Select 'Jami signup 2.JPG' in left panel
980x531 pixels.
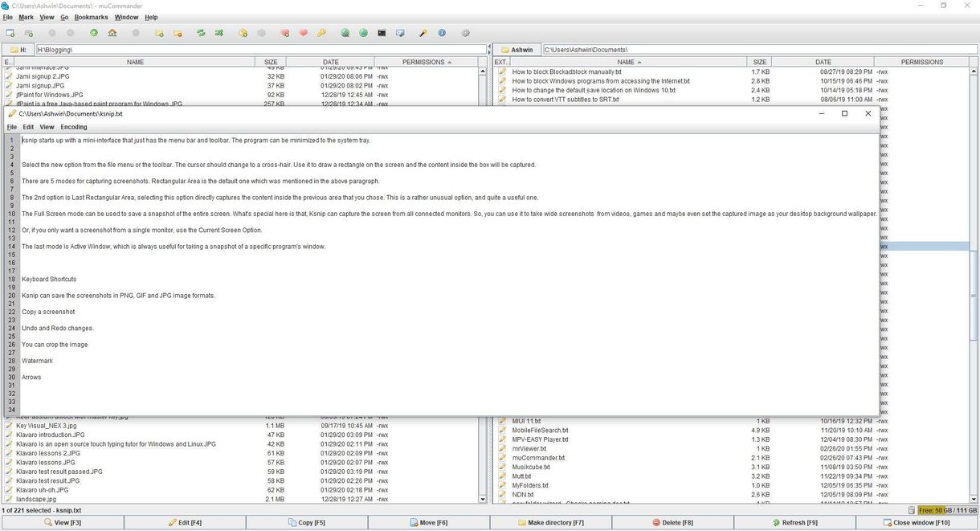[43, 76]
